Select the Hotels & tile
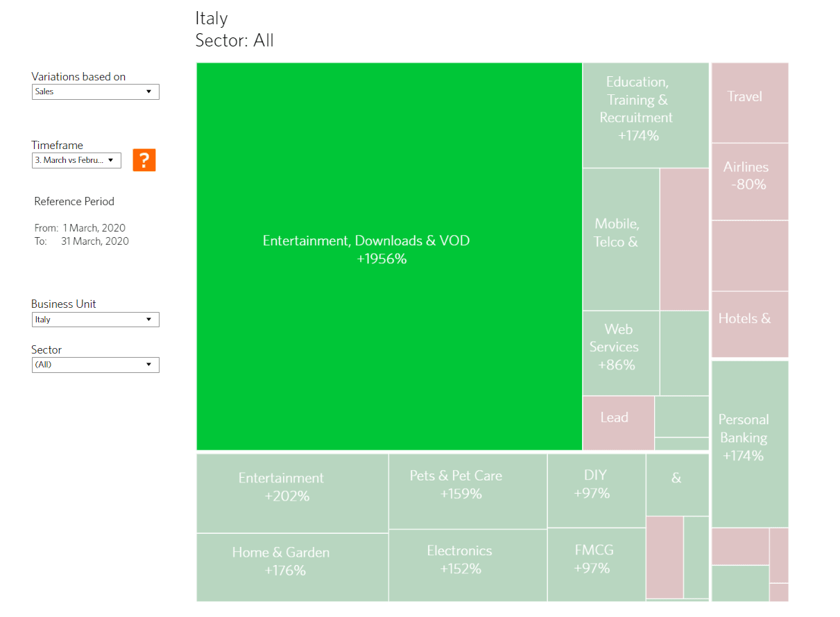The height and width of the screenshot is (617, 840). 750,324
